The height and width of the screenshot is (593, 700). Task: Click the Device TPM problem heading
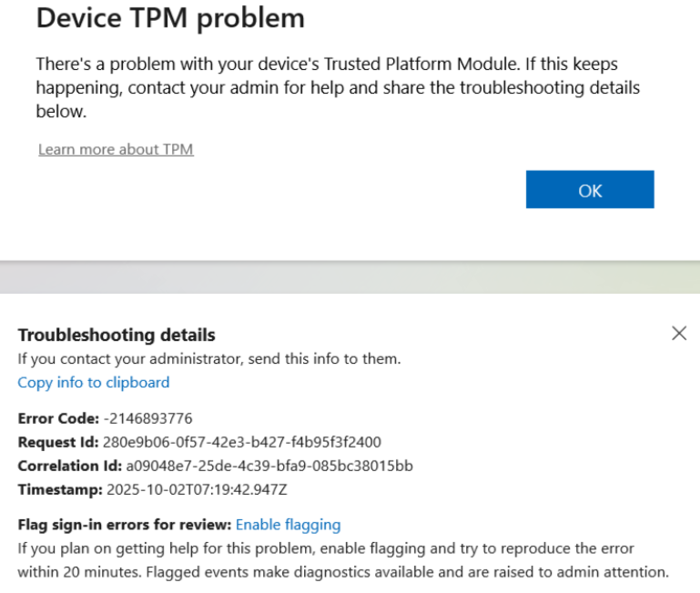pyautogui.click(x=170, y=18)
